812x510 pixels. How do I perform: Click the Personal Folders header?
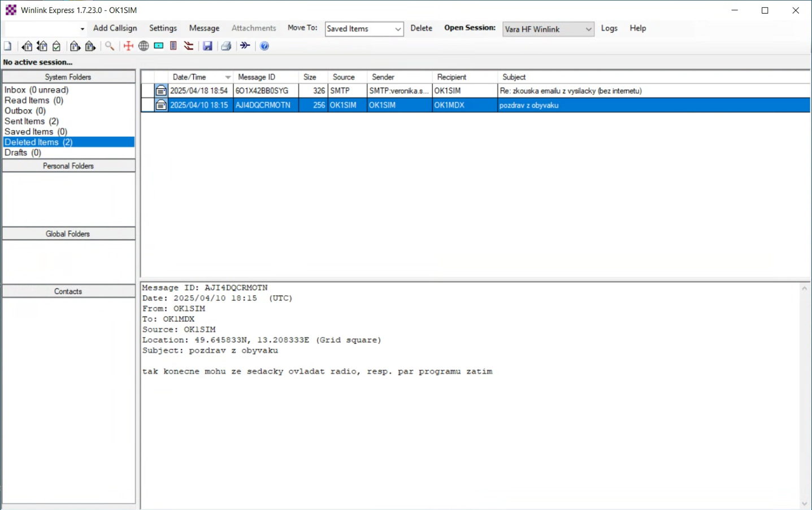coord(68,166)
